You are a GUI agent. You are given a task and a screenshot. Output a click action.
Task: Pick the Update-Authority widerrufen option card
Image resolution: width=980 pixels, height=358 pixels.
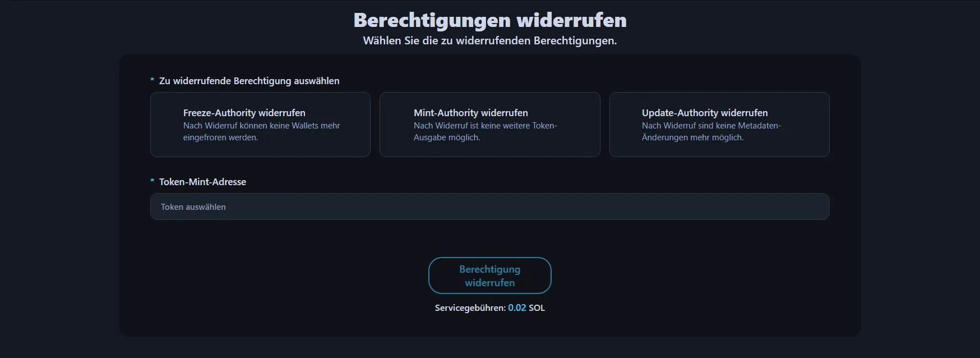point(719,125)
